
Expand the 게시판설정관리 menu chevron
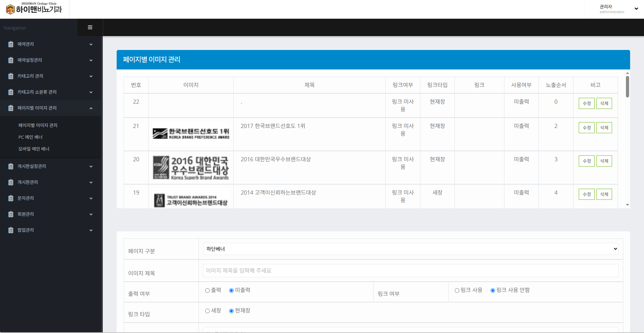pos(91,166)
